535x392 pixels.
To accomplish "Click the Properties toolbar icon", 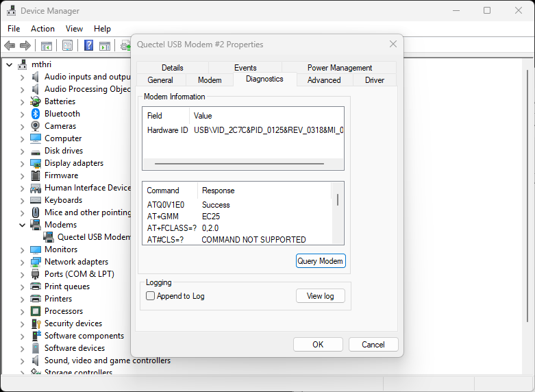I will coord(68,45).
